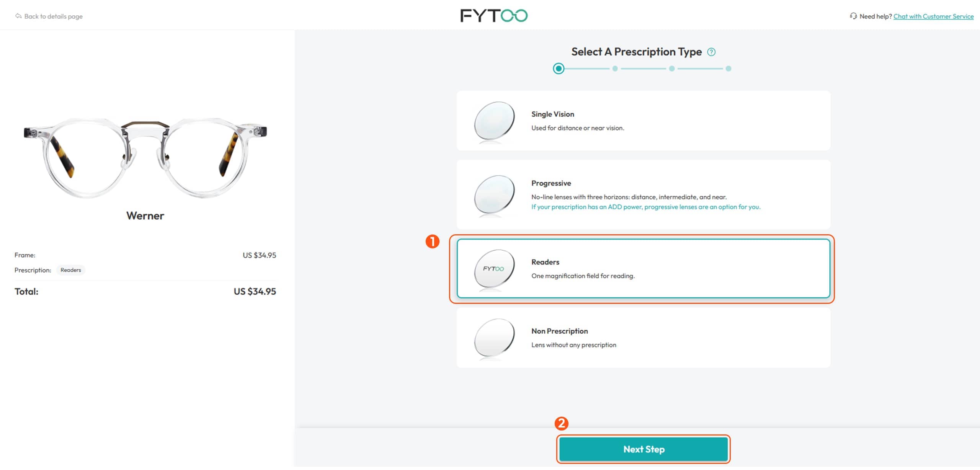Click the Non Prescription lens icon
980x470 pixels.
[494, 338]
